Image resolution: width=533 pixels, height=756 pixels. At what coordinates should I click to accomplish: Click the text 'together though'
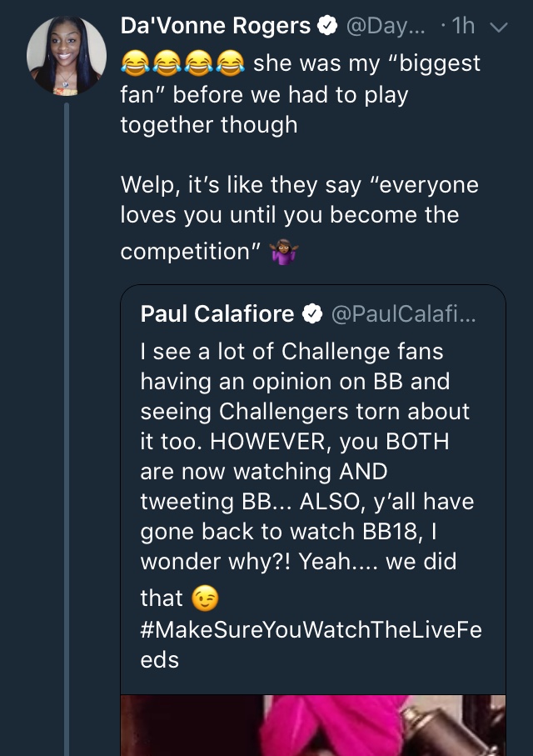209,125
